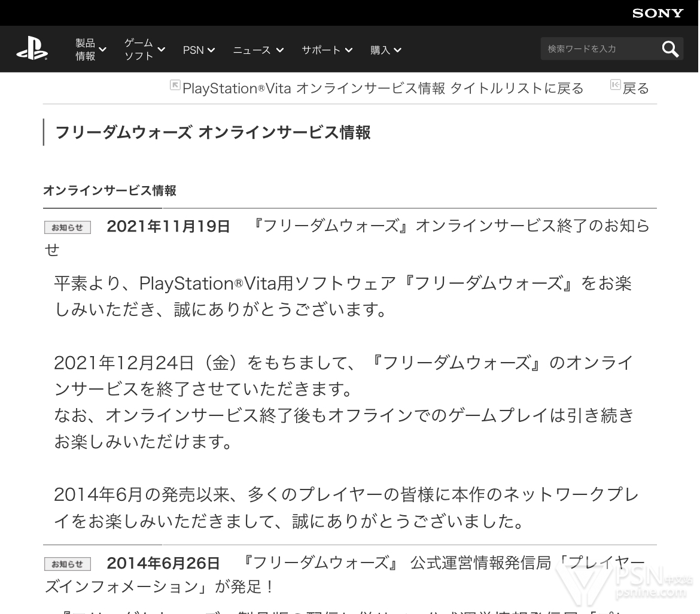Click the sentence starting なお、オンラインサービス終了後も

click(x=344, y=428)
